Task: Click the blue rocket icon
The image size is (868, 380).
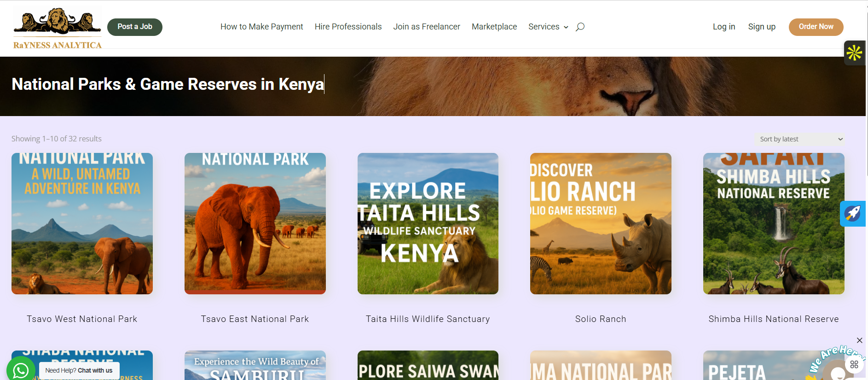Action: coord(853,213)
